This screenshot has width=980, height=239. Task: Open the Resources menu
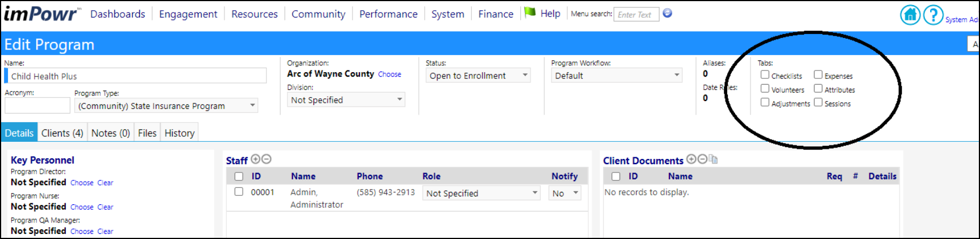(254, 14)
